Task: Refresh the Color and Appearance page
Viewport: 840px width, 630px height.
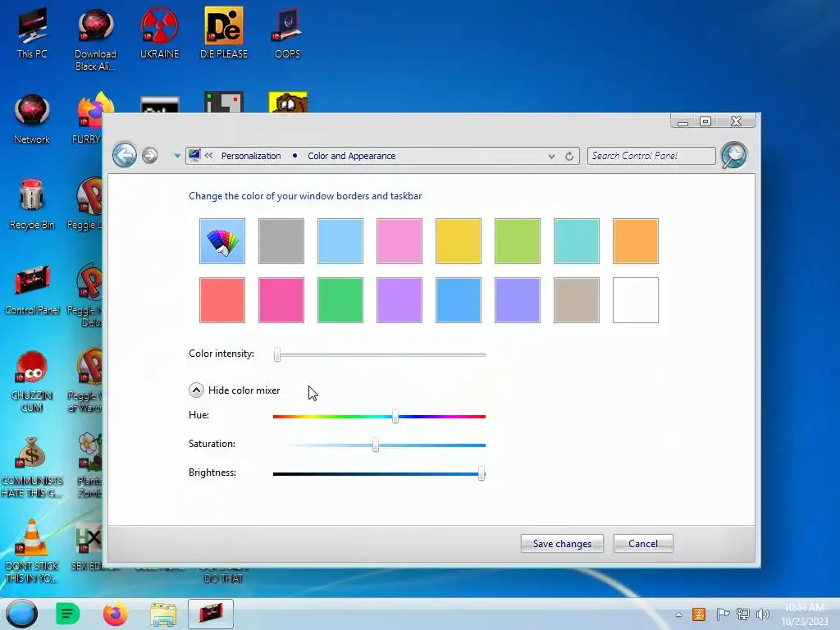Action: click(569, 156)
